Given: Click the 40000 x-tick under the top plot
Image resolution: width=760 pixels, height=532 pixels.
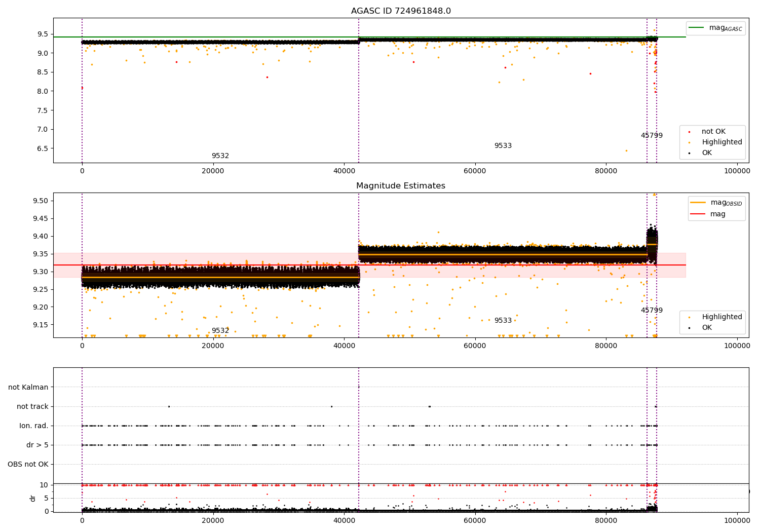Looking at the screenshot, I should 344,171.
